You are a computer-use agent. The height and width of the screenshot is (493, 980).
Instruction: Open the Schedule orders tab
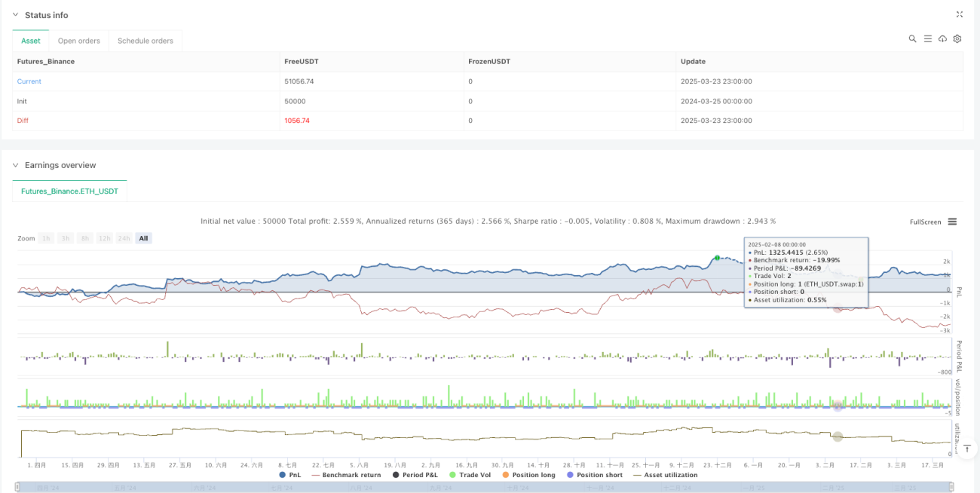coord(145,41)
